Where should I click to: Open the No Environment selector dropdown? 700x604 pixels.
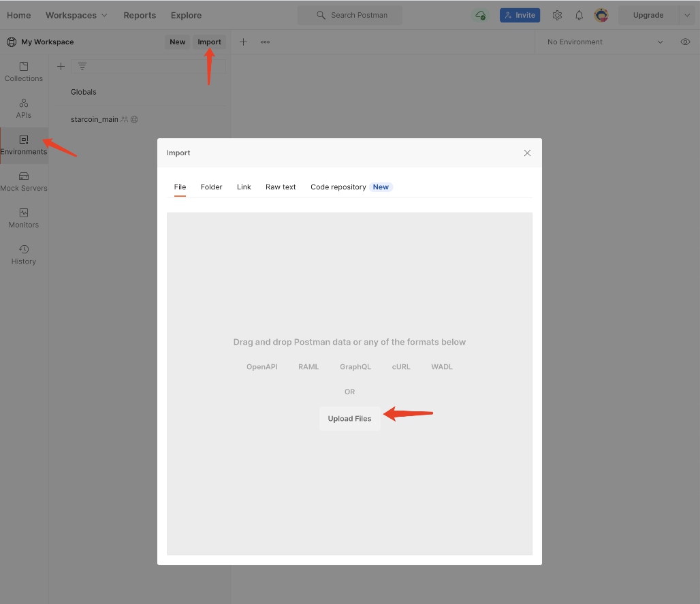605,42
